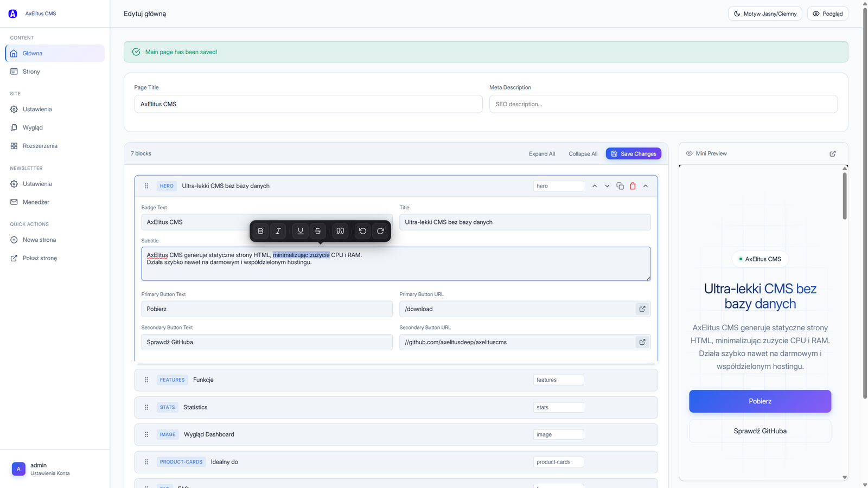Apply italic to the selected text
Image resolution: width=868 pixels, height=488 pixels.
point(278,231)
